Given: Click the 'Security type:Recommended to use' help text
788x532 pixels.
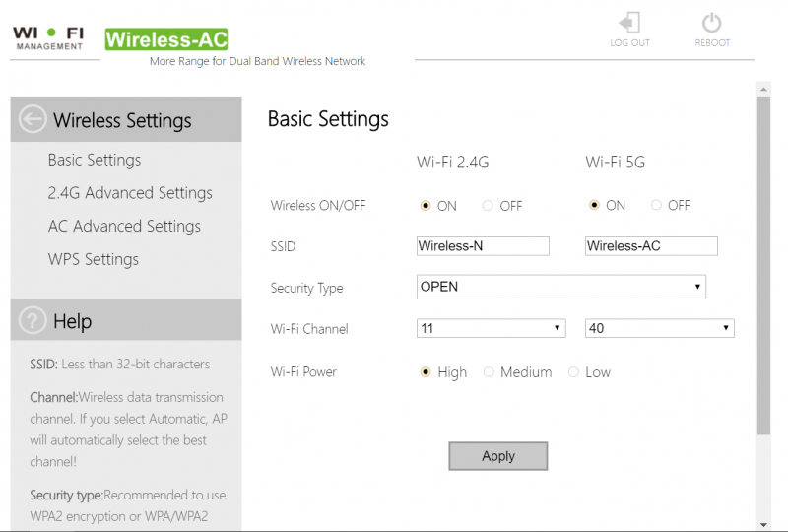Looking at the screenshot, I should click(128, 496).
